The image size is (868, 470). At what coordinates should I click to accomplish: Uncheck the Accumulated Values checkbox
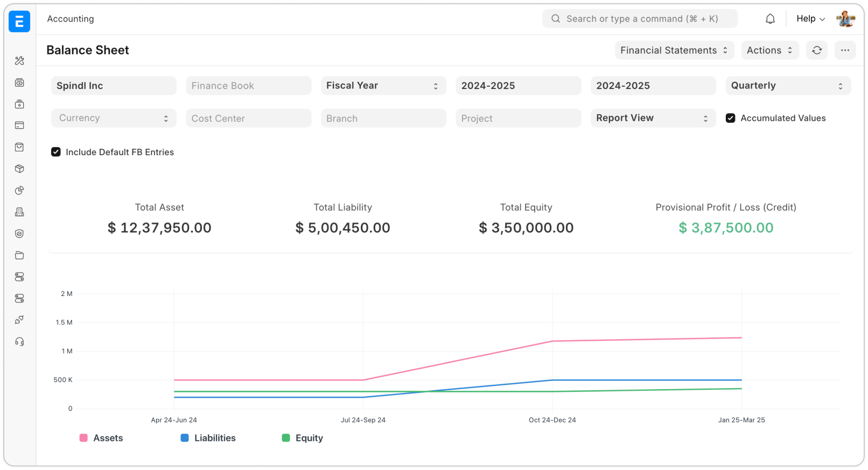point(730,118)
